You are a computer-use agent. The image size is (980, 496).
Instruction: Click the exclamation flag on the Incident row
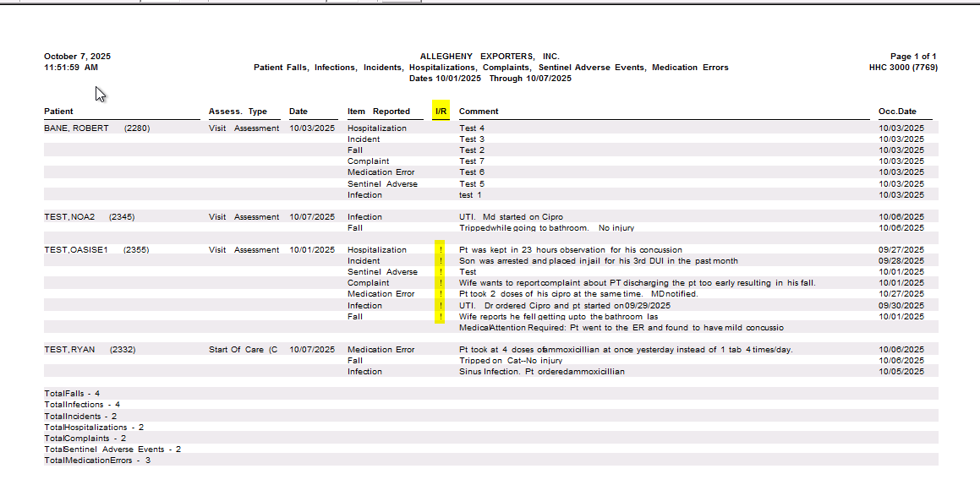[441, 261]
